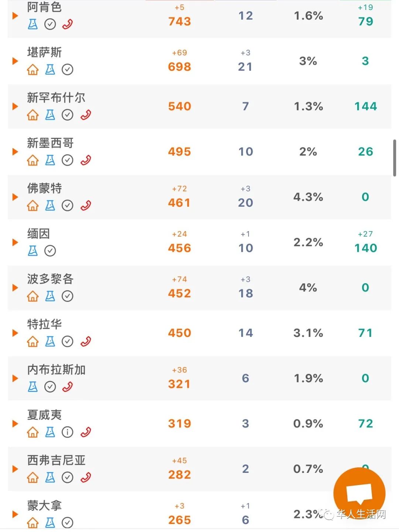The width and height of the screenshot is (399, 532).
Task: Click the flask icon under 缅因
Action: click(33, 251)
